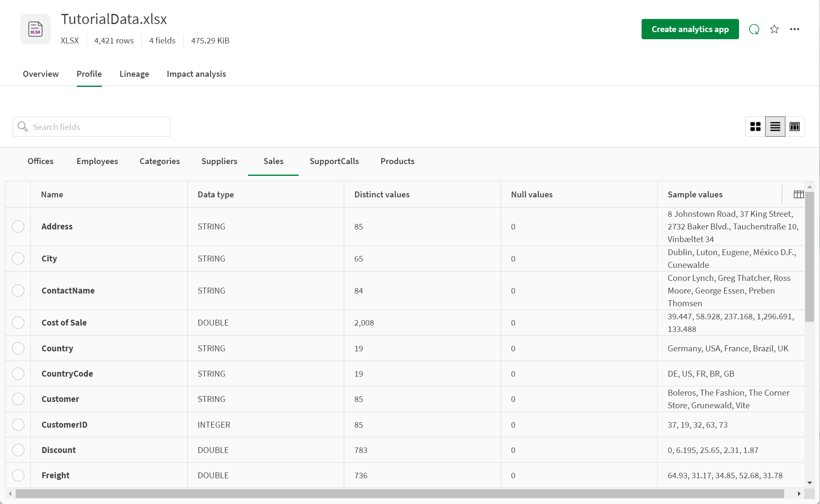Expand the Offices table tab
The width and height of the screenshot is (820, 504).
point(40,162)
